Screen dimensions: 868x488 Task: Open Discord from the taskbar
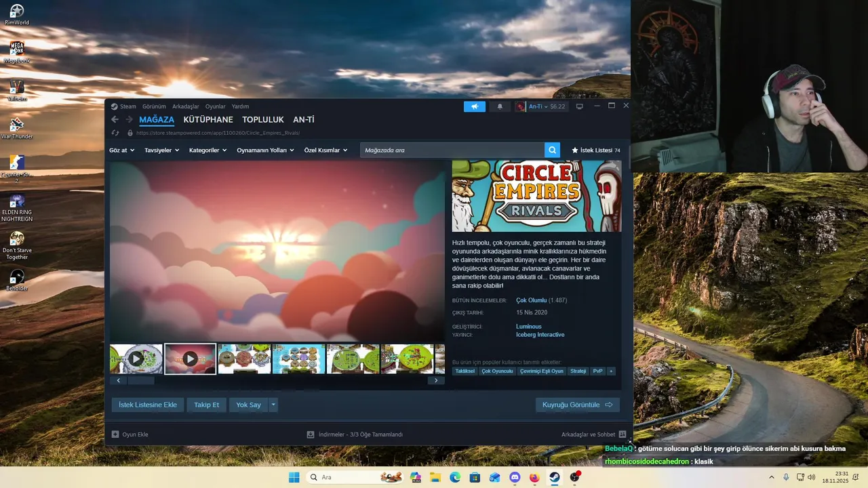[515, 477]
